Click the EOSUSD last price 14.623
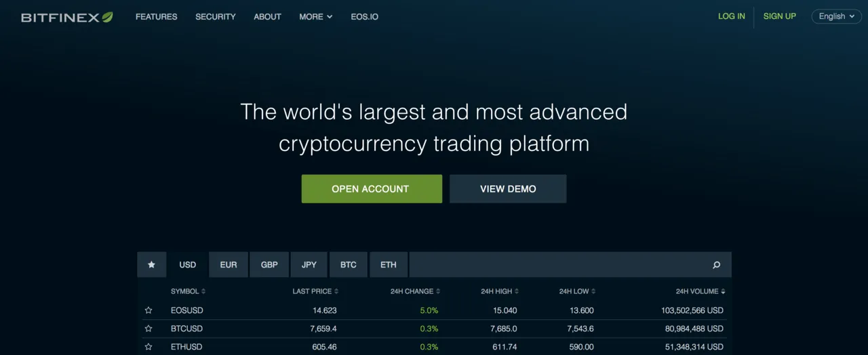868x355 pixels. (325, 310)
